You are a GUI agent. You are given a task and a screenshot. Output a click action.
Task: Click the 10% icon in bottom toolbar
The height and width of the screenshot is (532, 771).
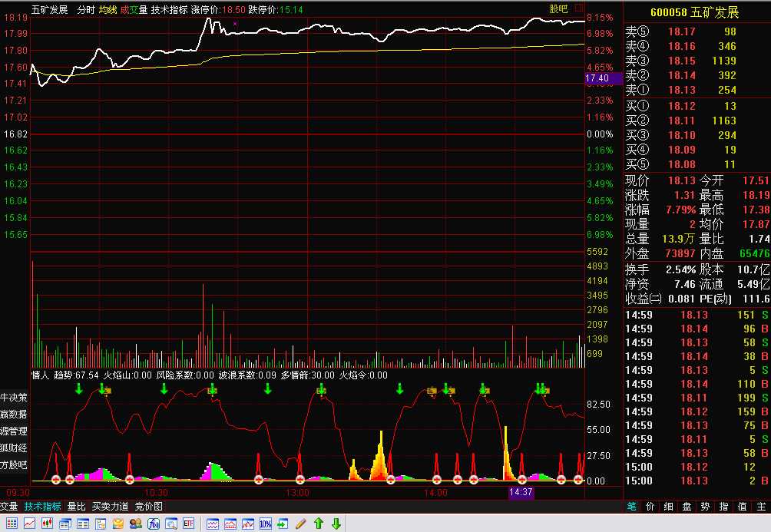click(x=266, y=524)
